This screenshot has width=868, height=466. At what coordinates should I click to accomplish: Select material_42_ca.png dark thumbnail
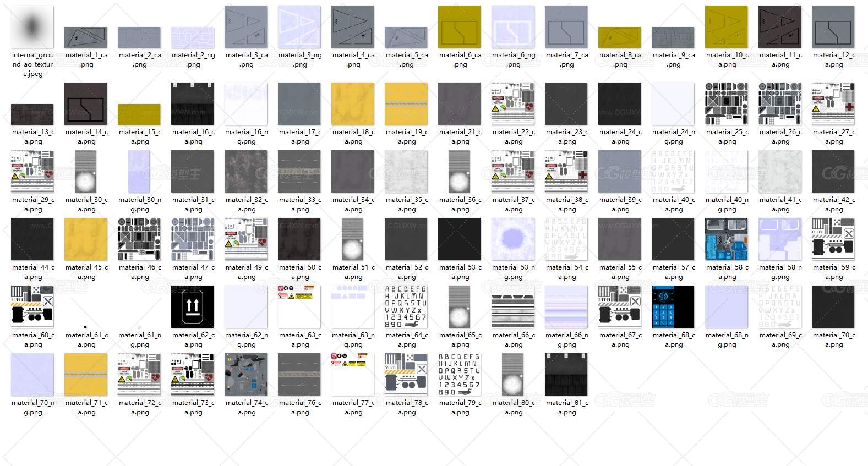point(833,171)
